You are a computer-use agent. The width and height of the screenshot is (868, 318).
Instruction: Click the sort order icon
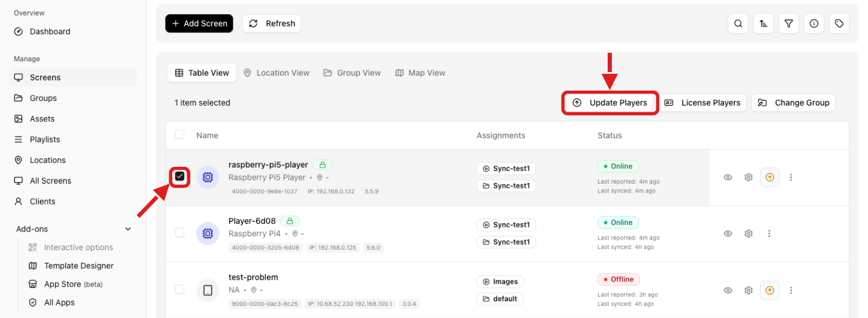pos(764,23)
